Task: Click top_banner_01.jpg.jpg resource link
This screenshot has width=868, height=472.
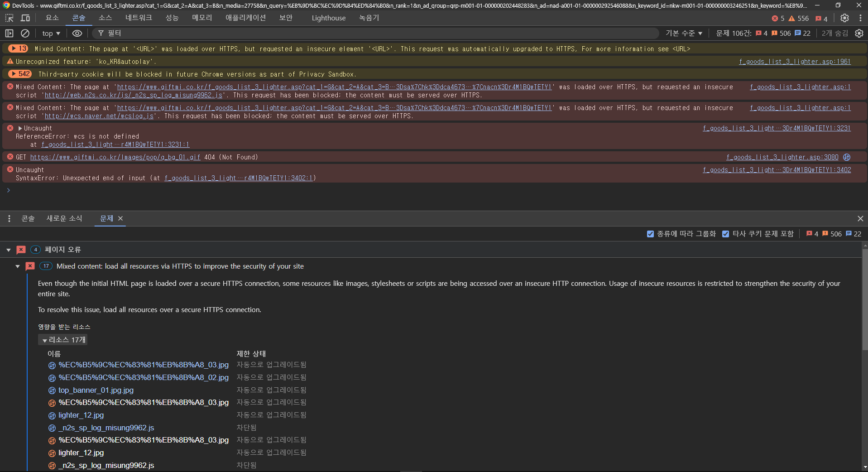Action: tap(96, 390)
